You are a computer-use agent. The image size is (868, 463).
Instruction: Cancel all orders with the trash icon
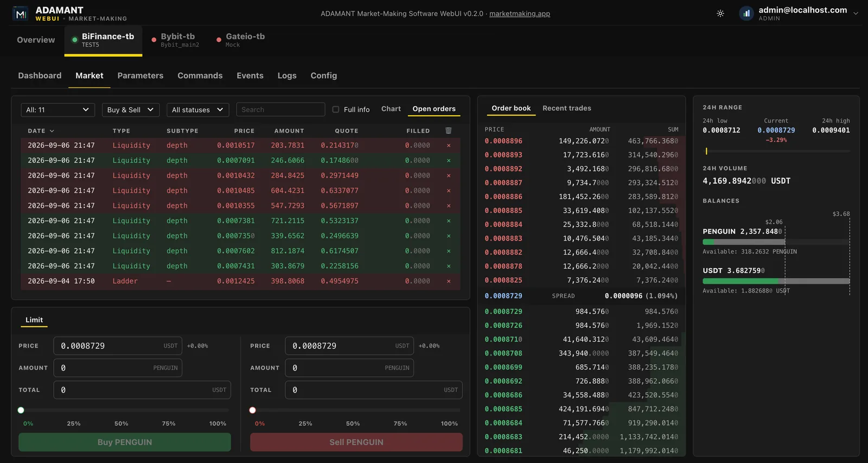[448, 130]
